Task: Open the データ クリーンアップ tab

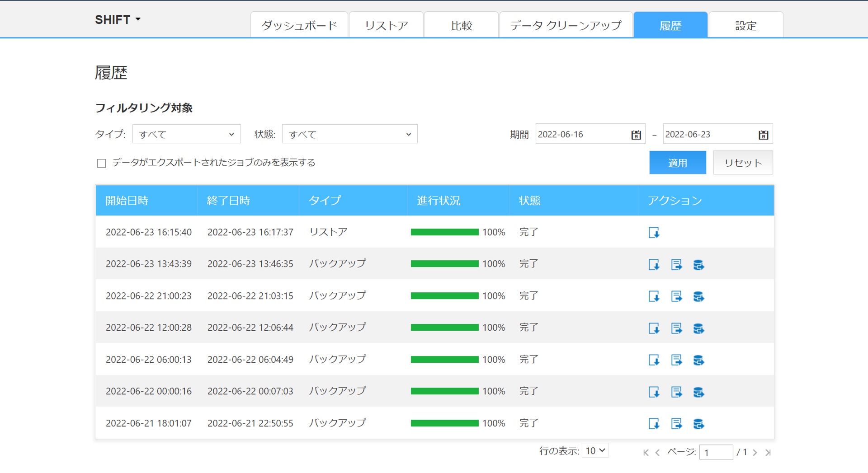Action: 566,25
